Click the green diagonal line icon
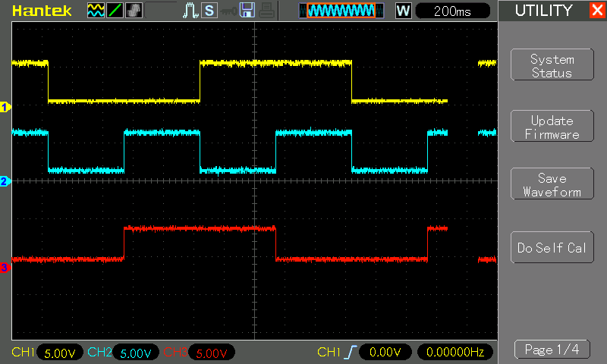607x364 pixels. (x=115, y=11)
